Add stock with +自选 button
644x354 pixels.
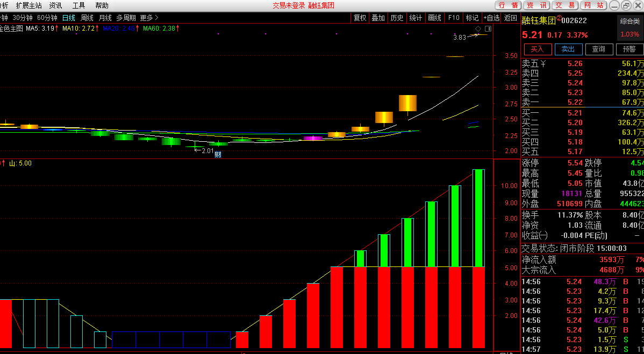coord(492,18)
